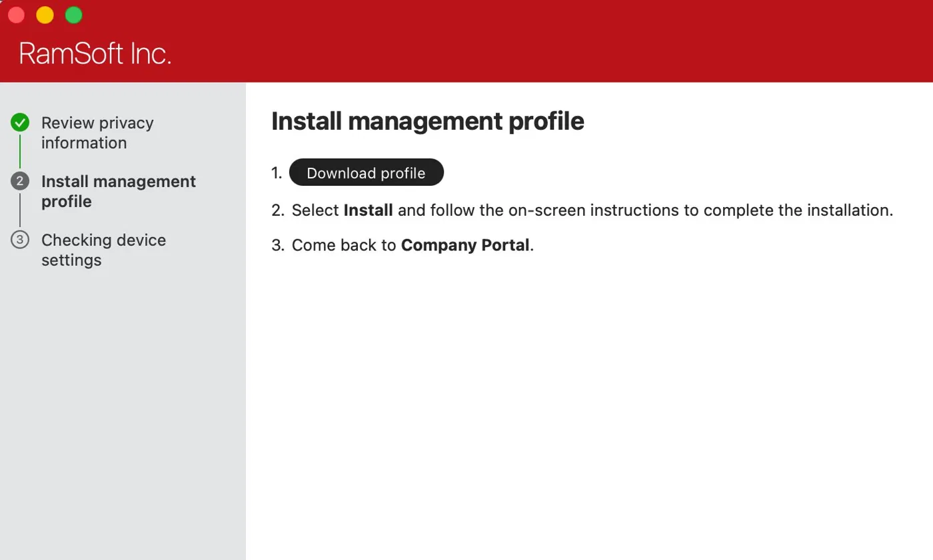Close the window with the red button

tap(16, 15)
